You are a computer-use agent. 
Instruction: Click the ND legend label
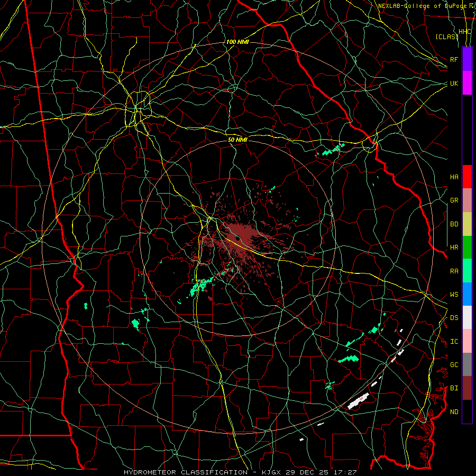(454, 412)
